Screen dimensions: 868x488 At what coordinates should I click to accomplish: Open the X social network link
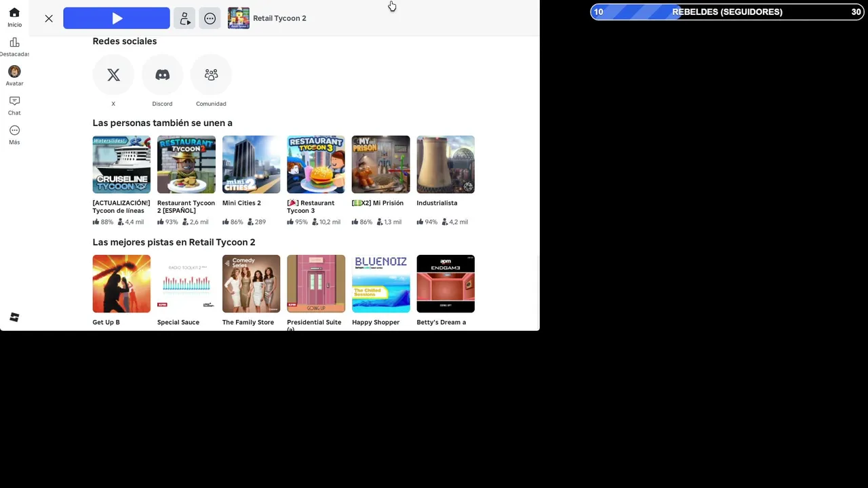pos(113,75)
